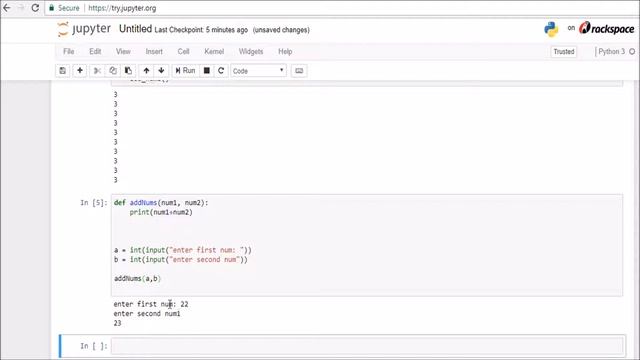This screenshot has height=360, width=640.
Task: Click the browser back arrow
Action: click(7, 8)
